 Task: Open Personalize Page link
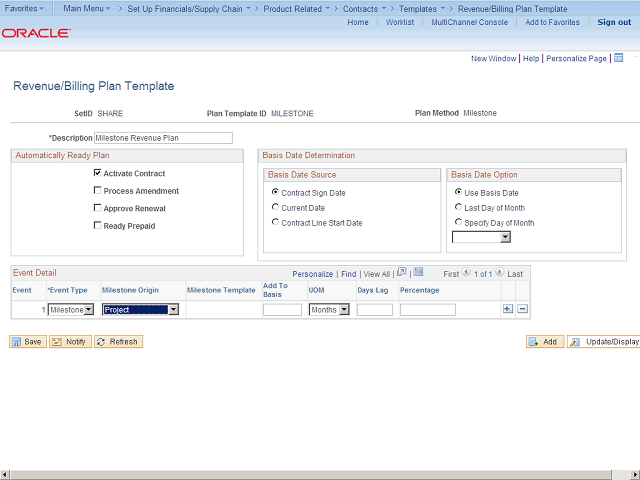pos(576,58)
